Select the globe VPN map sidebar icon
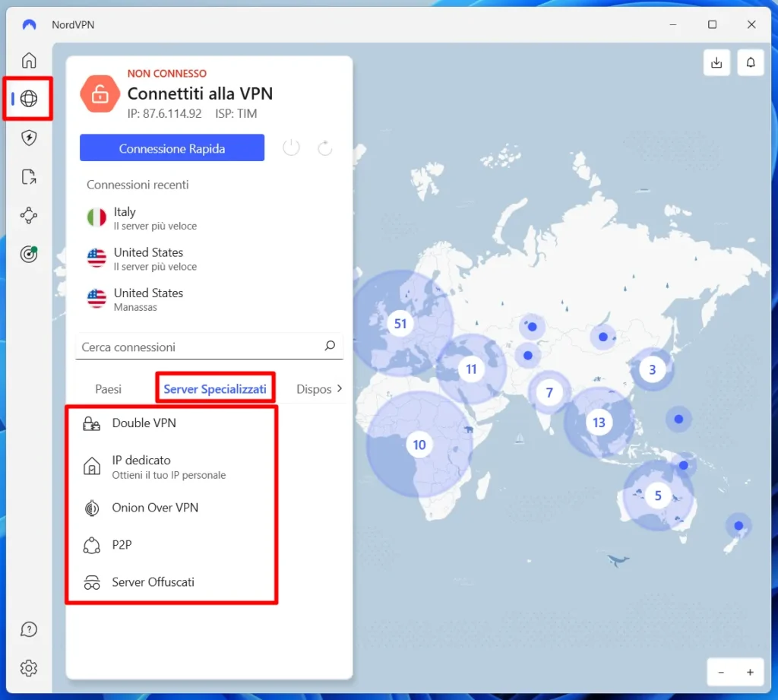 [29, 98]
